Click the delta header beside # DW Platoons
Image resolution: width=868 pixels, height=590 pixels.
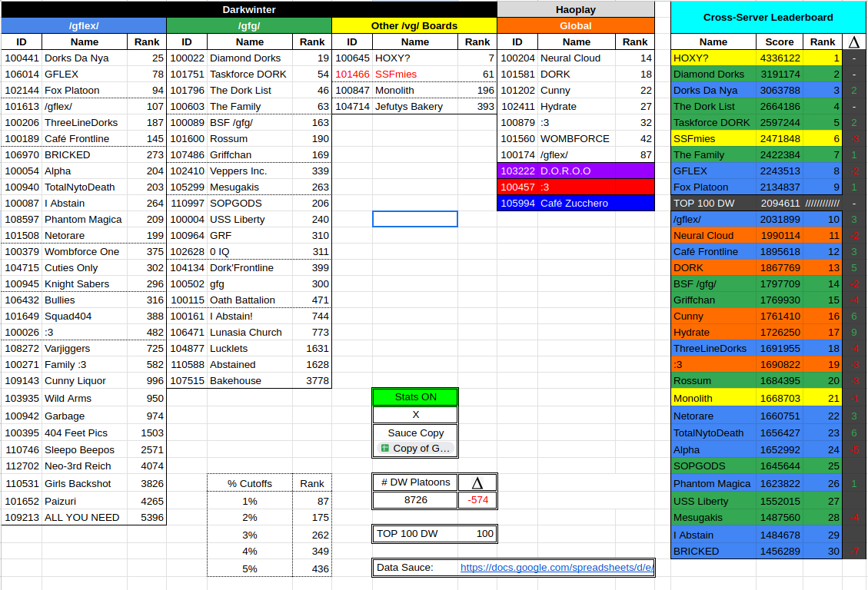pos(477,482)
